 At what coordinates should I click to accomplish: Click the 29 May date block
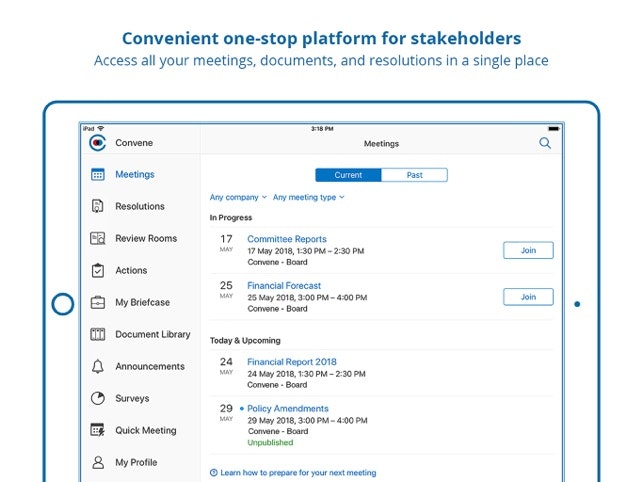[226, 413]
